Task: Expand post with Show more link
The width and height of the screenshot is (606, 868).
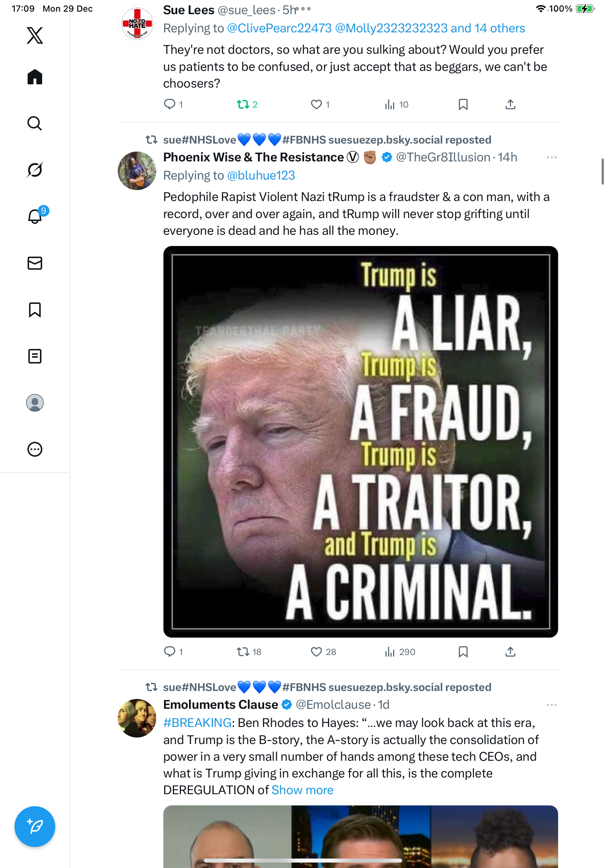Action: coord(302,790)
